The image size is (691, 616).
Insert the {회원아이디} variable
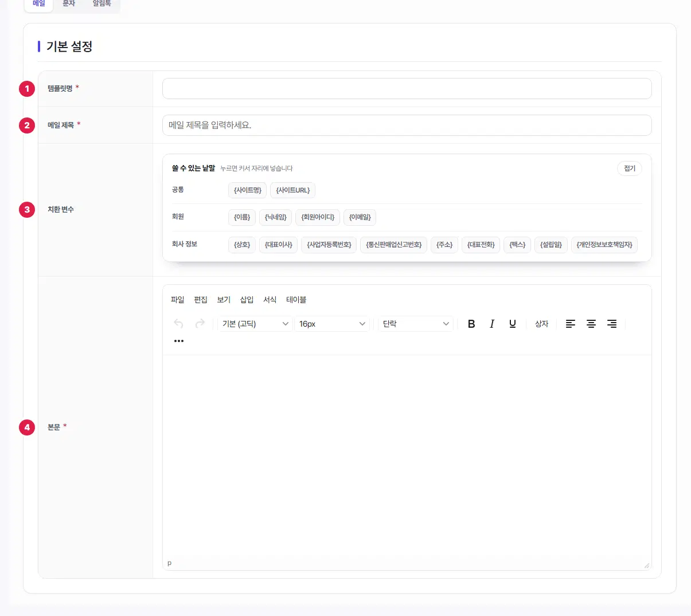tap(318, 217)
